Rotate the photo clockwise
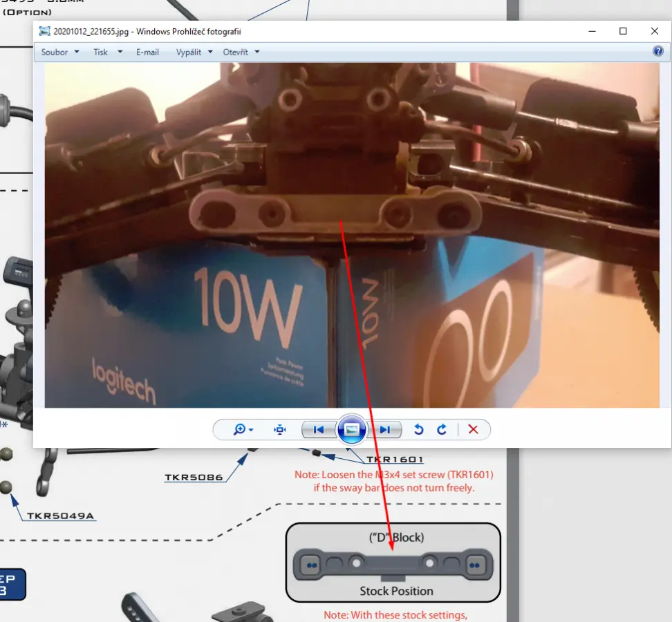Screen dimensions: 672x622 pyautogui.click(x=442, y=429)
